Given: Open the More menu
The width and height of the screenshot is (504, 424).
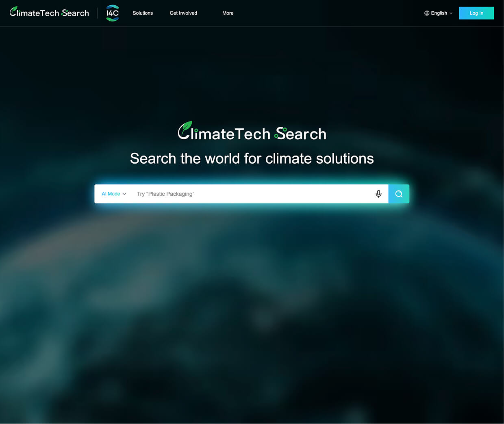Looking at the screenshot, I should pos(228,13).
